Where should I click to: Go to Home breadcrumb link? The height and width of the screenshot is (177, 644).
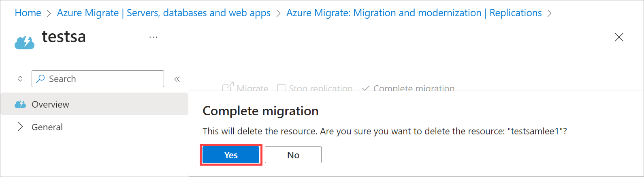[28, 13]
